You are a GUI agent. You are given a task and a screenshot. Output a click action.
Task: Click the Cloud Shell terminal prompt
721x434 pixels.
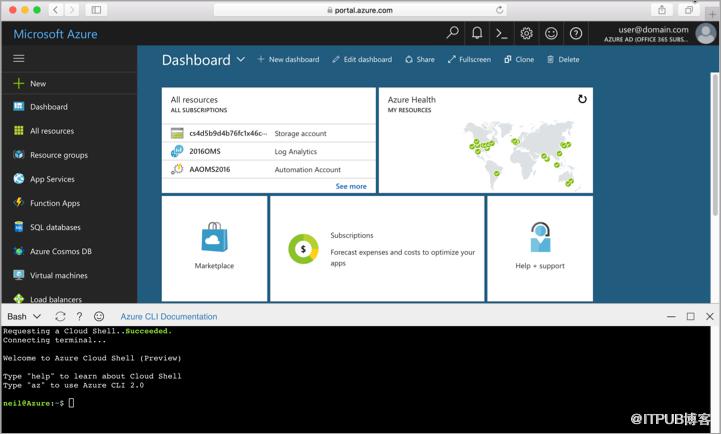tap(39, 403)
